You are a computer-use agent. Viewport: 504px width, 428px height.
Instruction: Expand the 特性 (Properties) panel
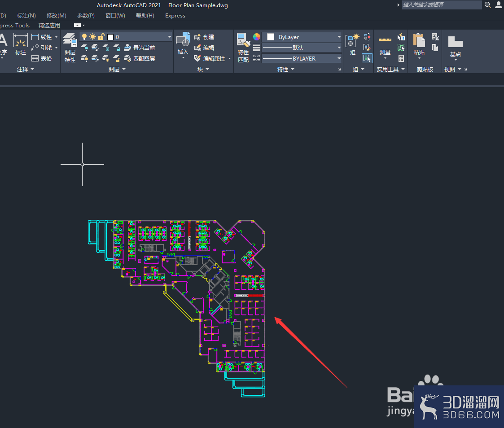tap(286, 70)
